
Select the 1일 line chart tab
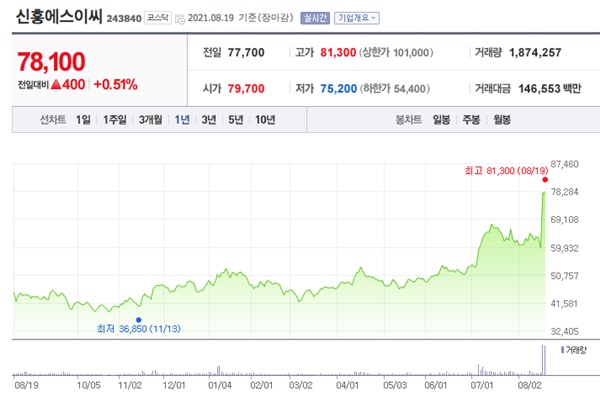point(83,120)
